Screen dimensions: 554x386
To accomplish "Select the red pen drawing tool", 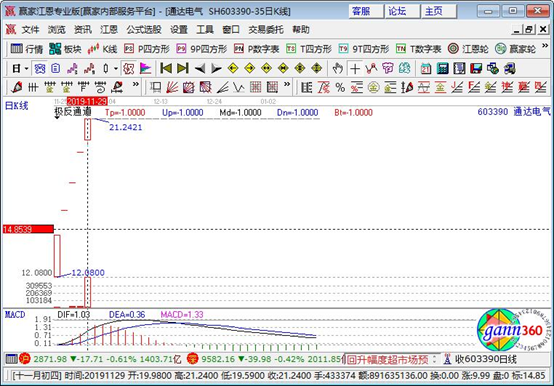I will coord(16,87).
